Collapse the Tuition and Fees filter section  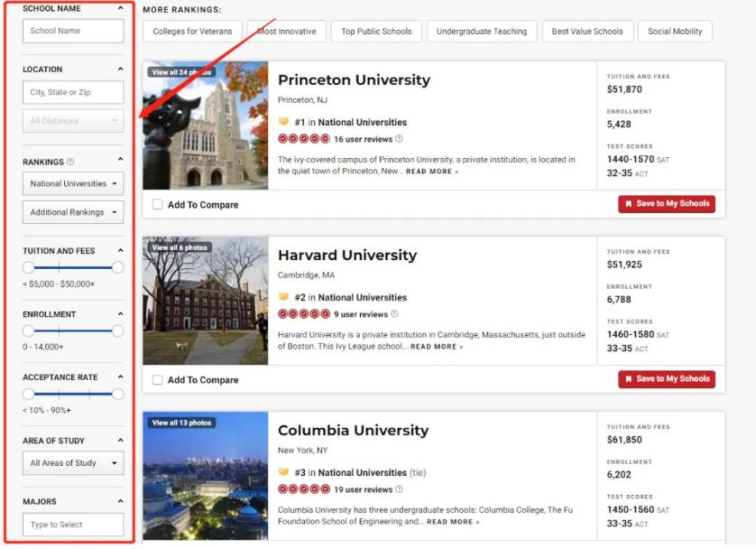tap(120, 250)
